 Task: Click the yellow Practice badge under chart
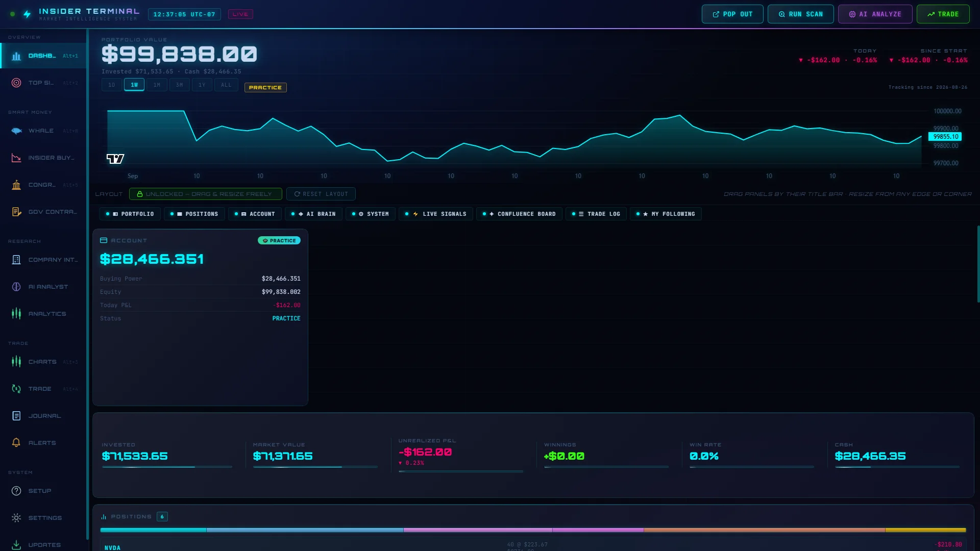265,88
